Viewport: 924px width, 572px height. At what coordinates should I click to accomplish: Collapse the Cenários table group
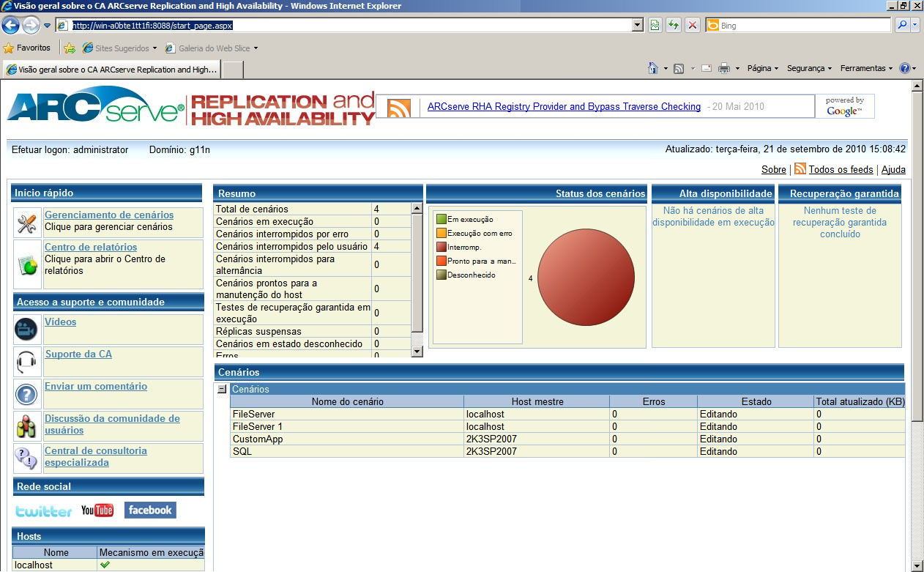pos(222,390)
